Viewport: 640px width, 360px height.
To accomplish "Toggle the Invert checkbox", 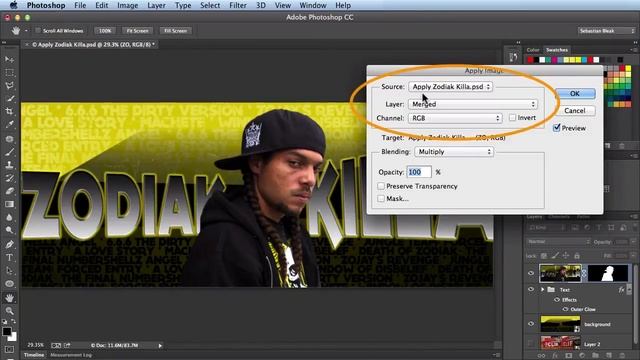I will (x=512, y=118).
